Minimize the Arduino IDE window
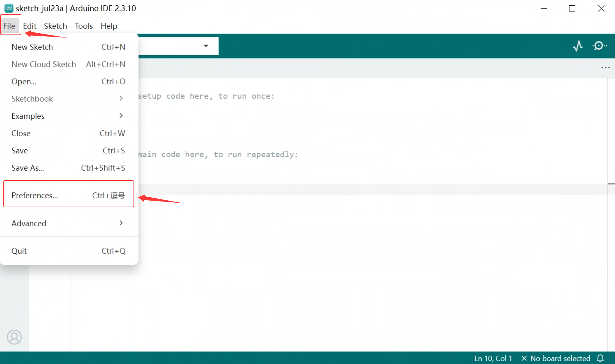Viewport: 615px width, 364px height. (x=544, y=8)
